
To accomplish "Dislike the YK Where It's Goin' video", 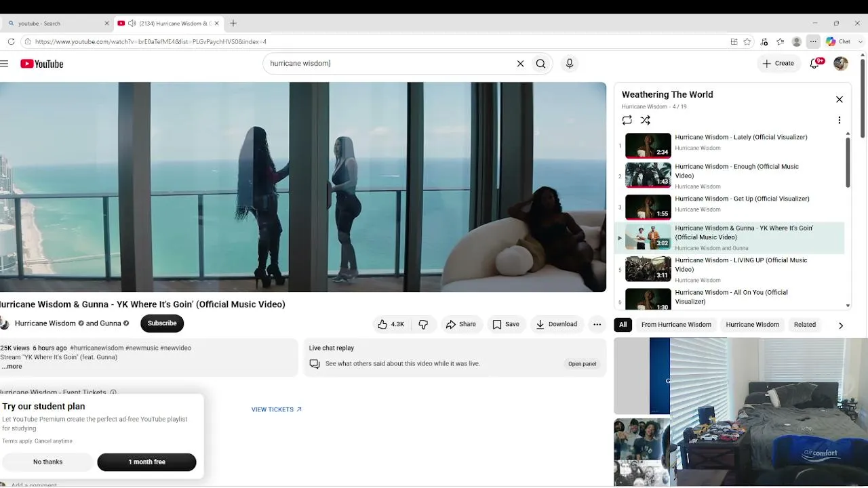I will point(423,324).
